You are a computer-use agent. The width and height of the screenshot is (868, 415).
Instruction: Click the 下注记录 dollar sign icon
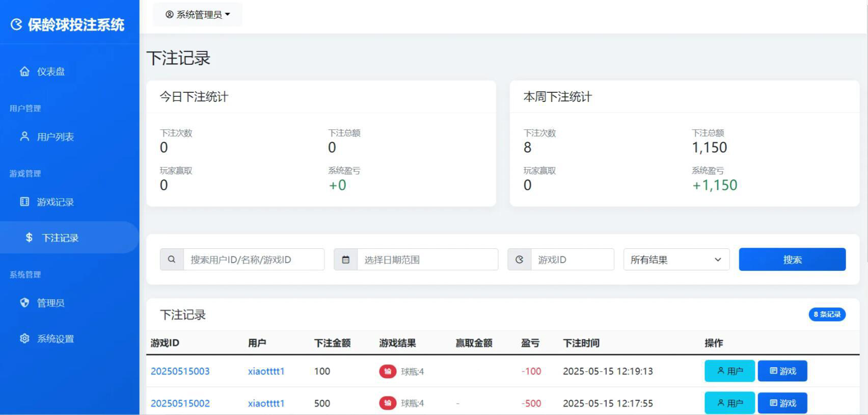point(29,238)
